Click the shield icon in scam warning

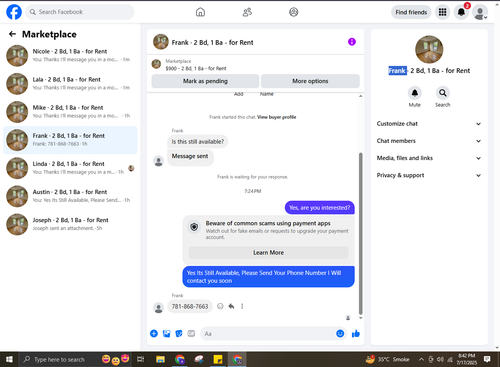tap(194, 227)
